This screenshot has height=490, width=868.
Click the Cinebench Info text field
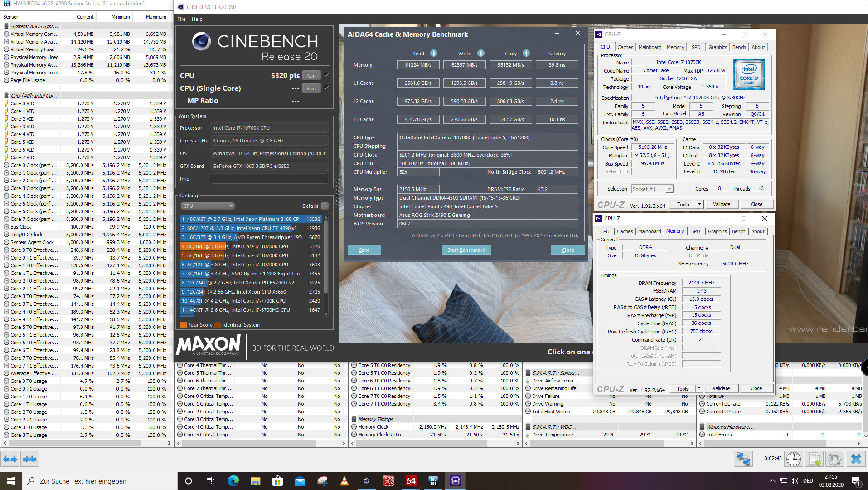[269, 179]
